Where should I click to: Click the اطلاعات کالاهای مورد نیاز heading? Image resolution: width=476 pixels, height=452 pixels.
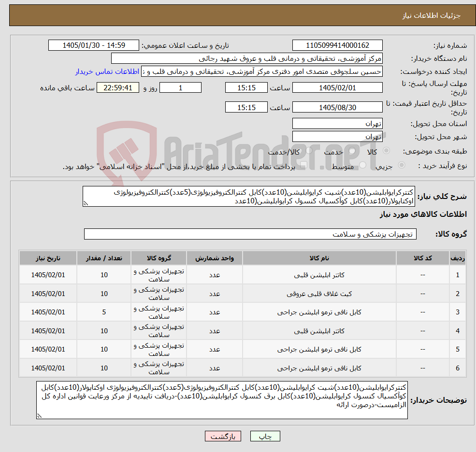(x=423, y=214)
